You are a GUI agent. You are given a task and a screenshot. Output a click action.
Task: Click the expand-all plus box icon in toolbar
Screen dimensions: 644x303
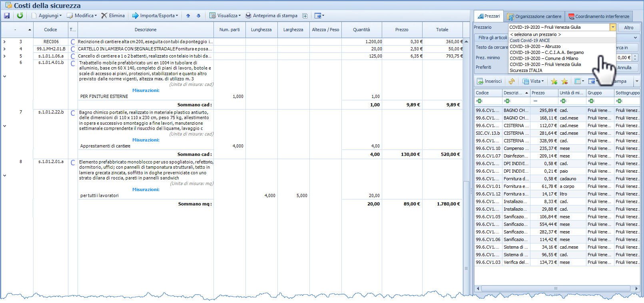click(305, 16)
